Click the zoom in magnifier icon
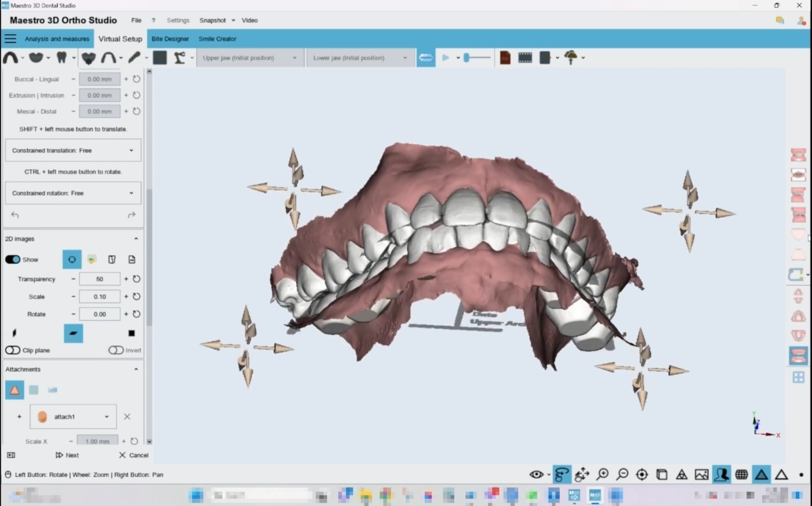 coord(603,475)
